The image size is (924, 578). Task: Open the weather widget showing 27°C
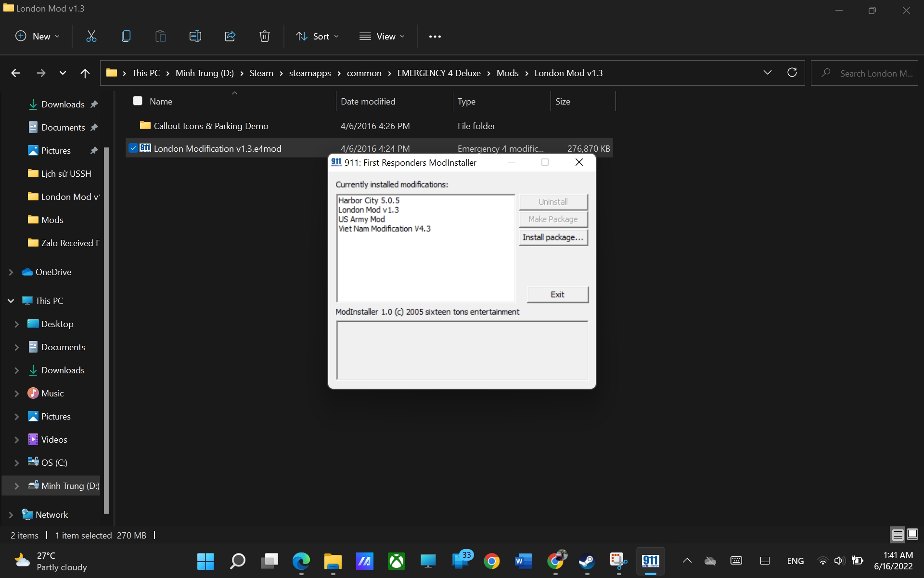click(x=51, y=561)
